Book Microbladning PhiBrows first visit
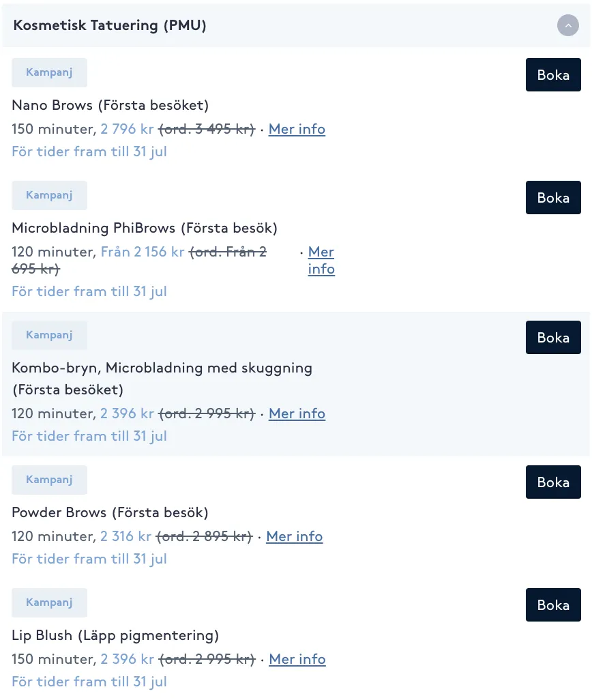The height and width of the screenshot is (700, 592). pyautogui.click(x=553, y=197)
